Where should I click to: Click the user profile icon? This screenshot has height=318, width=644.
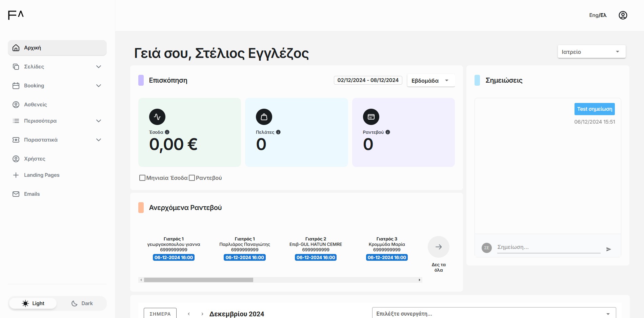click(x=623, y=15)
